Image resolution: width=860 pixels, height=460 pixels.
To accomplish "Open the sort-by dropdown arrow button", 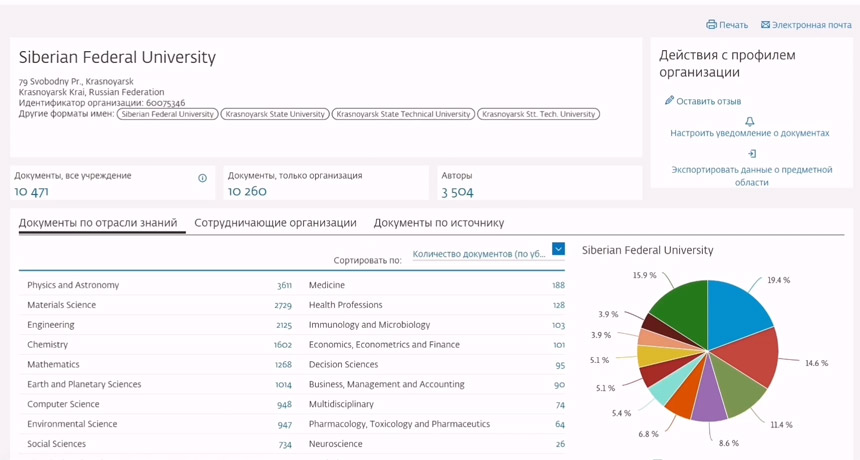I will [558, 249].
